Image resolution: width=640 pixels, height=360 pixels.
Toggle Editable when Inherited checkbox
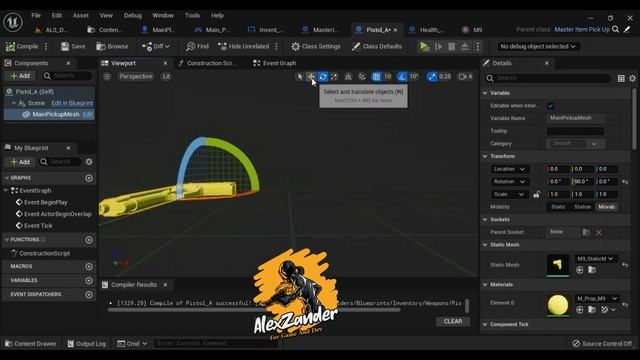tap(550, 106)
